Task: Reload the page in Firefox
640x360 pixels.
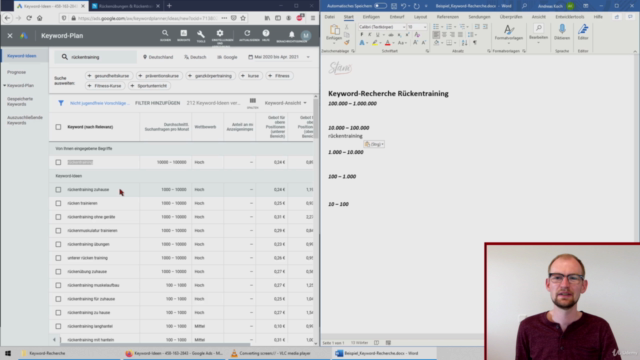Action: (x=29, y=18)
